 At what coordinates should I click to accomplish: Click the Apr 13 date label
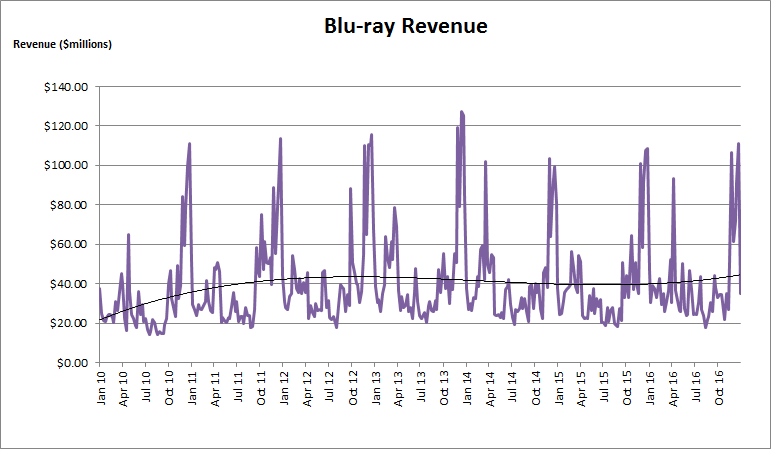pos(398,389)
